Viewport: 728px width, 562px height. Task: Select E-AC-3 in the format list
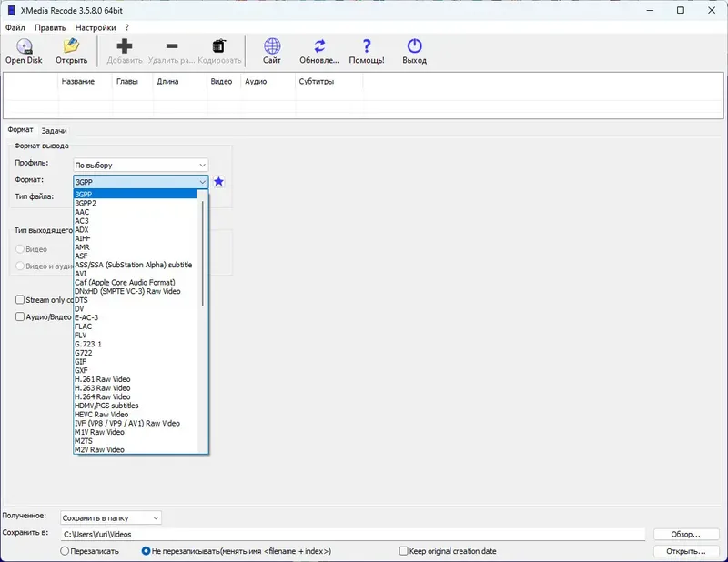tap(136, 317)
